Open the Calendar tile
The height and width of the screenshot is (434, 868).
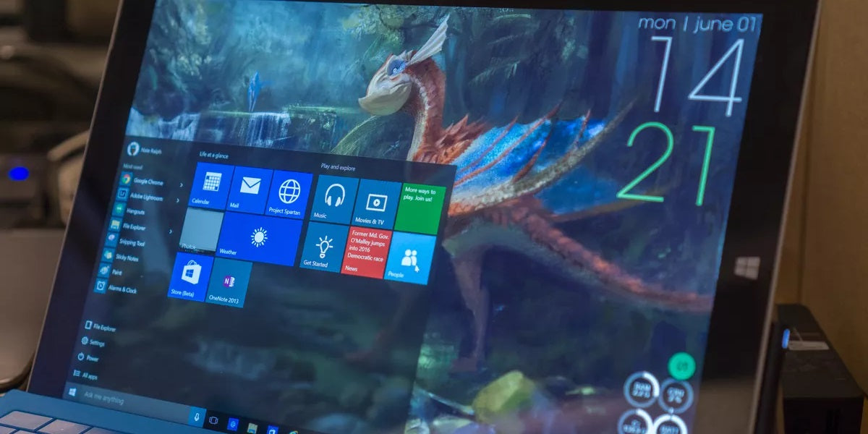coord(211,186)
